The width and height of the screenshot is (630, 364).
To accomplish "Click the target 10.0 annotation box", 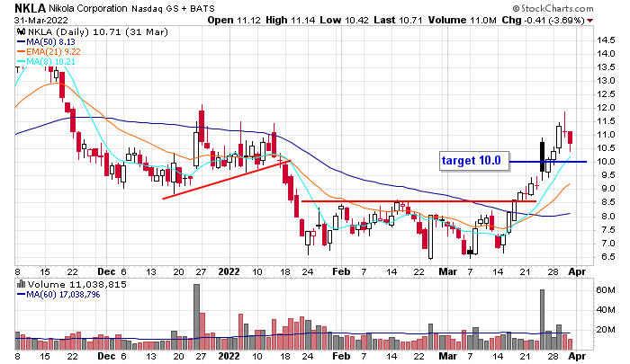I will click(x=474, y=162).
